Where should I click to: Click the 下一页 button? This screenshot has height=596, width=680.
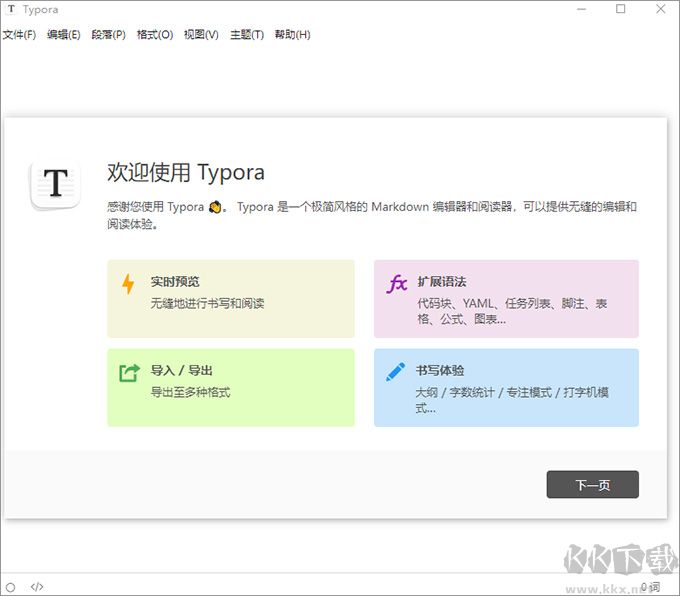tap(592, 485)
